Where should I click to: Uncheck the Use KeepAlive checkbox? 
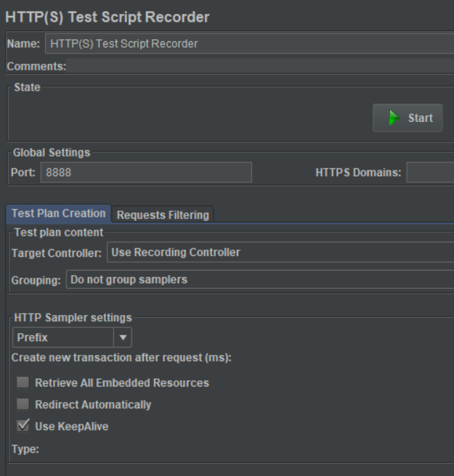pyautogui.click(x=23, y=427)
